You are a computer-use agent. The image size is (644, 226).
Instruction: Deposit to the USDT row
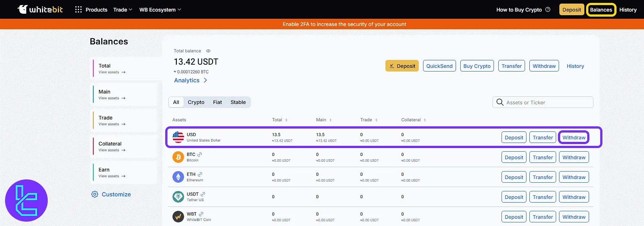(x=514, y=197)
